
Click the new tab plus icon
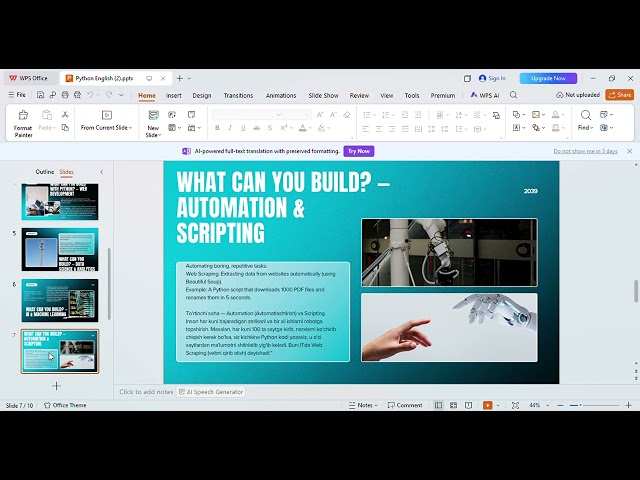click(x=180, y=78)
